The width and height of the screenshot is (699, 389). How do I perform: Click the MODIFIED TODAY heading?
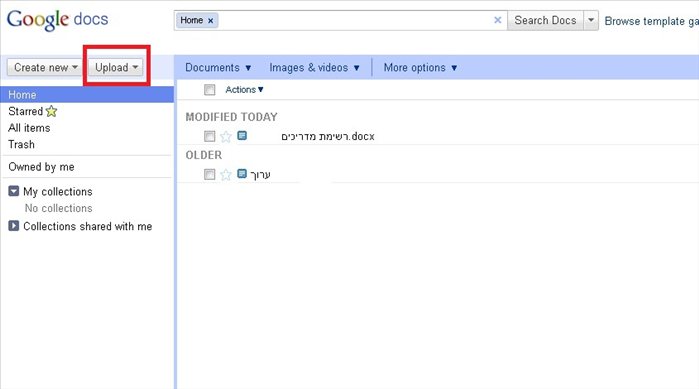click(231, 117)
